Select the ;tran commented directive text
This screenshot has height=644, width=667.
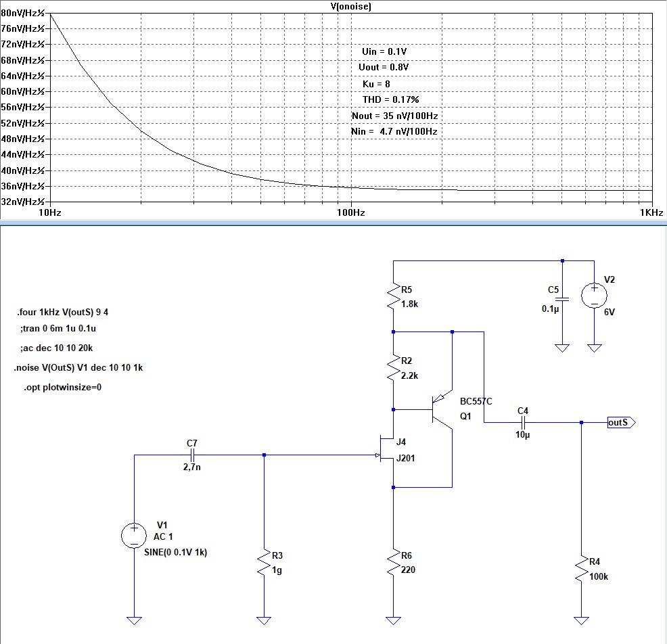(x=60, y=329)
